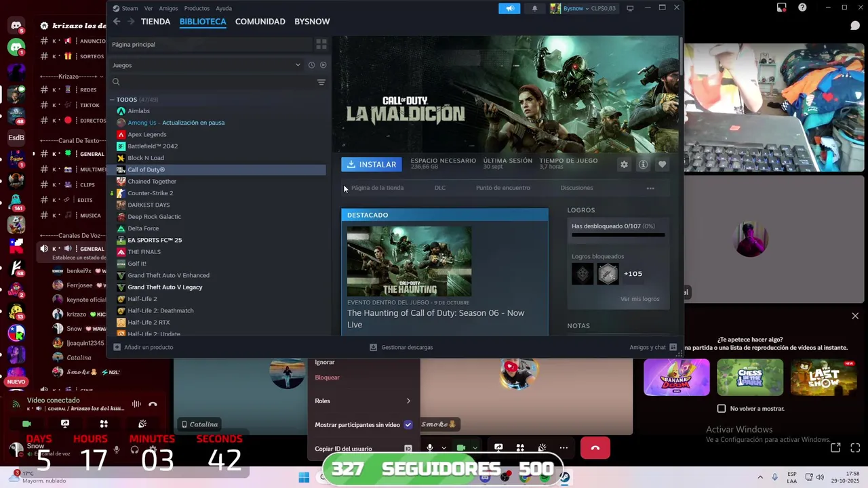Screen dimensions: 868x488
Task: Open more options in Discord call bar
Action: coord(564,447)
